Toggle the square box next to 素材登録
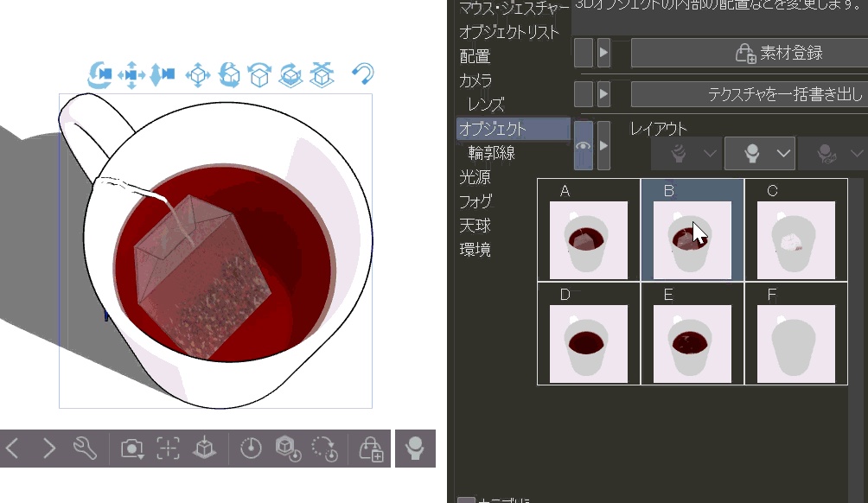The height and width of the screenshot is (503, 868). tap(584, 53)
